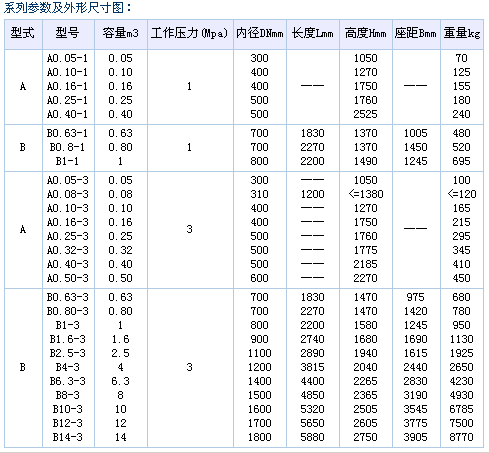Click the 8770 weight value
The image size is (489, 453).
pyautogui.click(x=462, y=437)
